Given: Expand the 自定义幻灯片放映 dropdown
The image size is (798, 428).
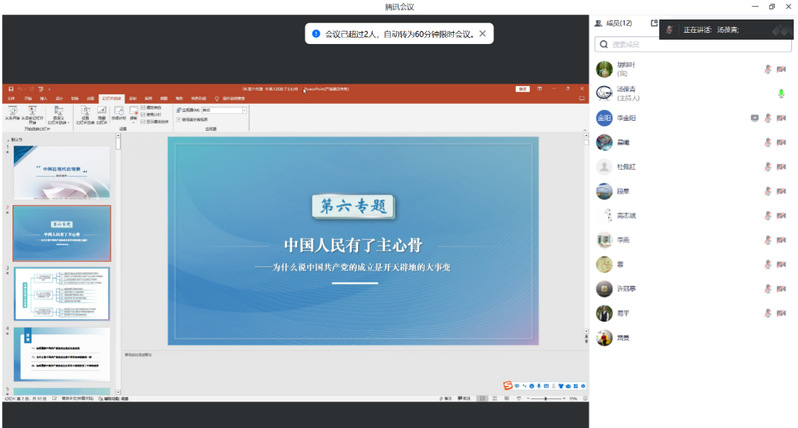Looking at the screenshot, I should [58, 116].
